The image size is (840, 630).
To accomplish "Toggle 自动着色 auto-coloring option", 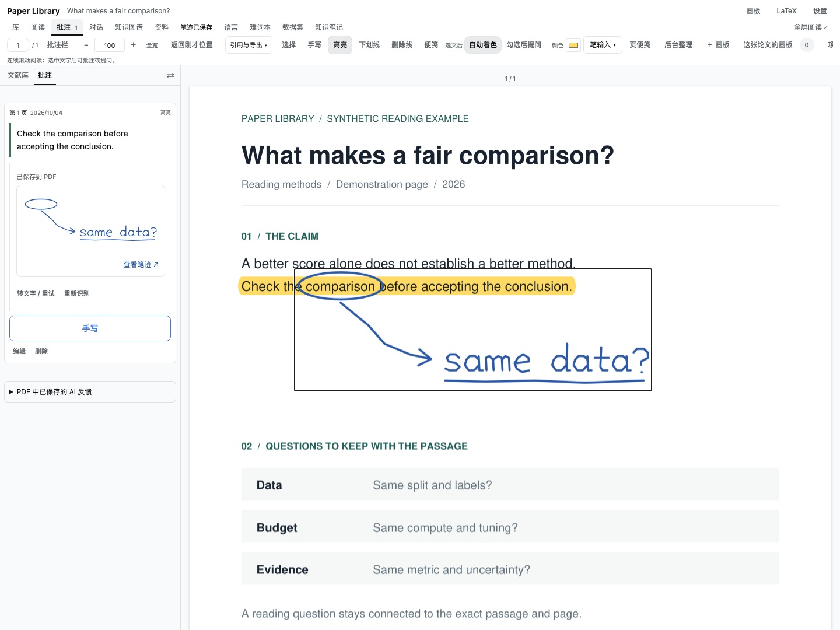I will 483,45.
